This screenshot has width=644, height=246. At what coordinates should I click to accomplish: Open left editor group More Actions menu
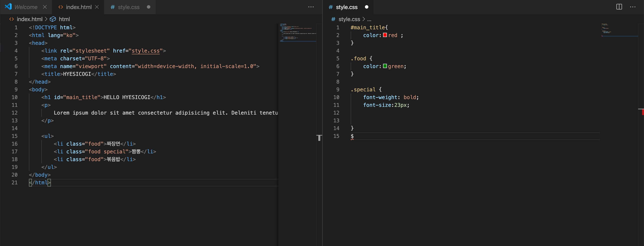coord(311,7)
